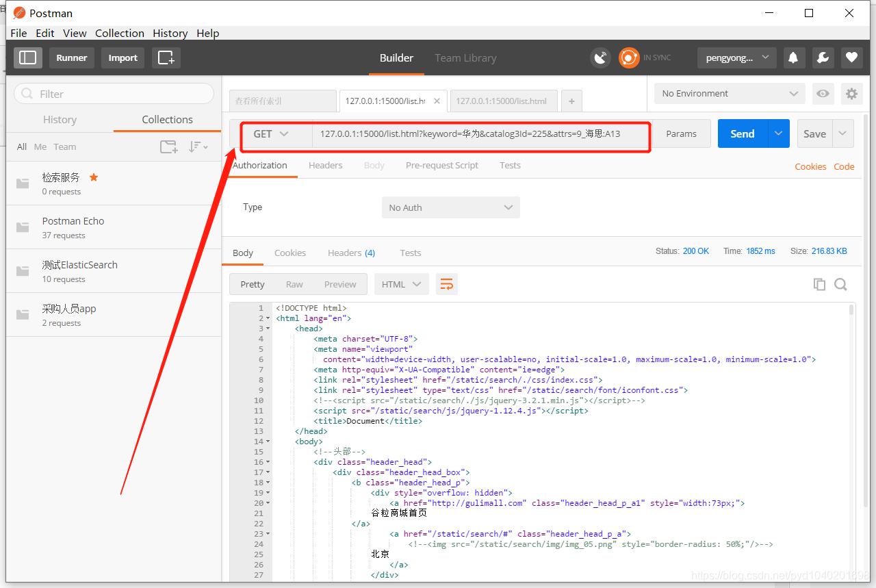Image resolution: width=876 pixels, height=588 pixels.
Task: Open No Auth type dropdown
Action: click(x=451, y=207)
